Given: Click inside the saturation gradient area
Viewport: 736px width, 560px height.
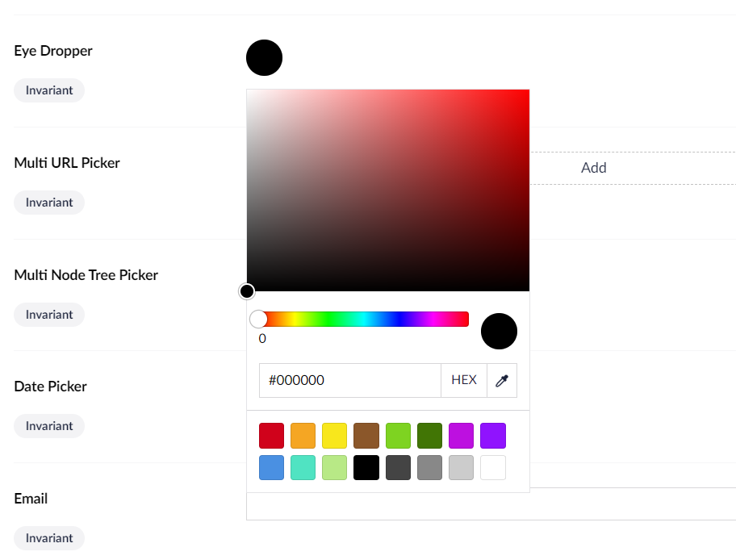Looking at the screenshot, I should [x=387, y=190].
